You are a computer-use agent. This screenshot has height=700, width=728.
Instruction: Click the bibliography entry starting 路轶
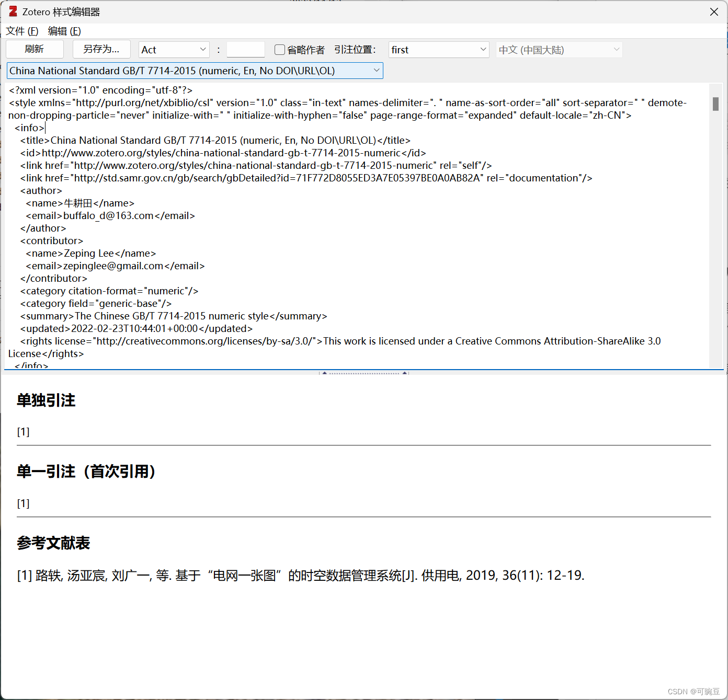(301, 576)
